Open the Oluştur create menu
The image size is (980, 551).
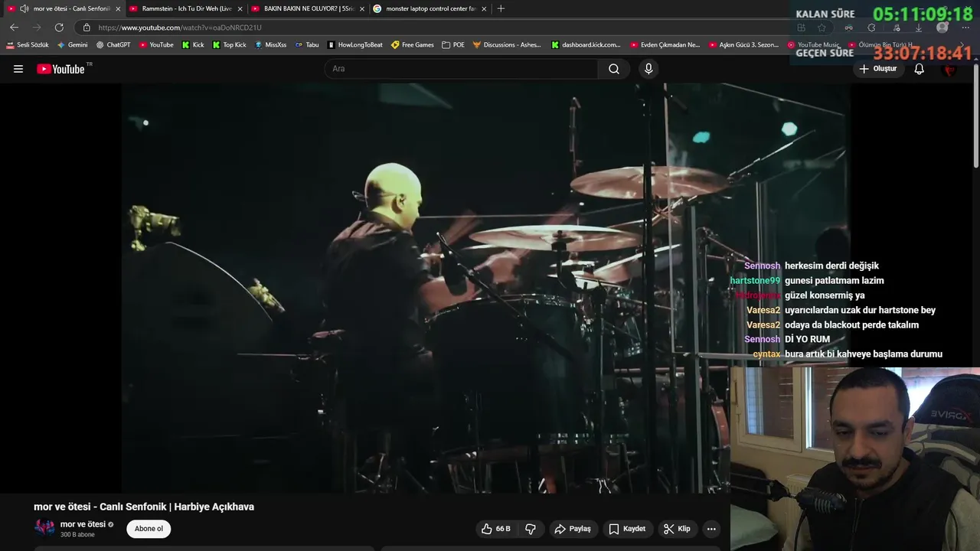click(877, 69)
